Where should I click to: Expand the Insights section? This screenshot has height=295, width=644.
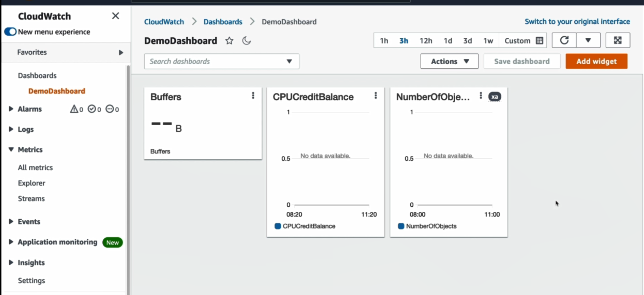[x=11, y=262]
